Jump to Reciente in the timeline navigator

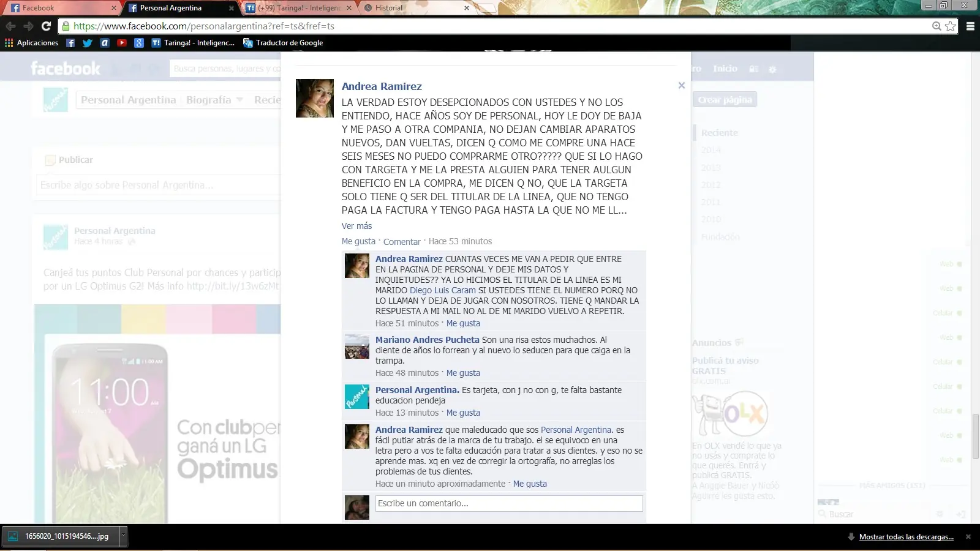pos(720,133)
